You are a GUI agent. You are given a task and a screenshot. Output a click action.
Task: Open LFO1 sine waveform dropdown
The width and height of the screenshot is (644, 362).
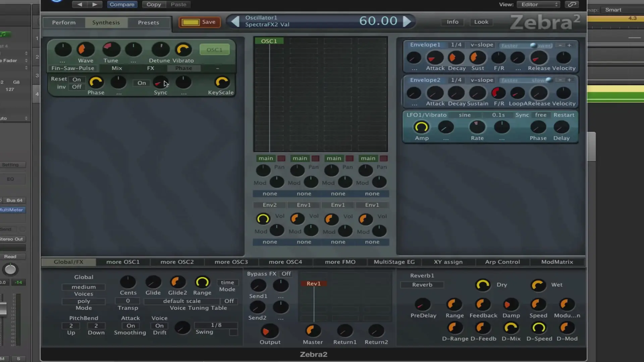pyautogui.click(x=465, y=115)
